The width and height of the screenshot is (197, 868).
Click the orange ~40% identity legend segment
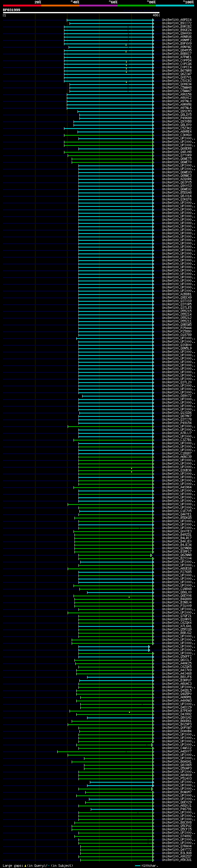coord(60,6)
